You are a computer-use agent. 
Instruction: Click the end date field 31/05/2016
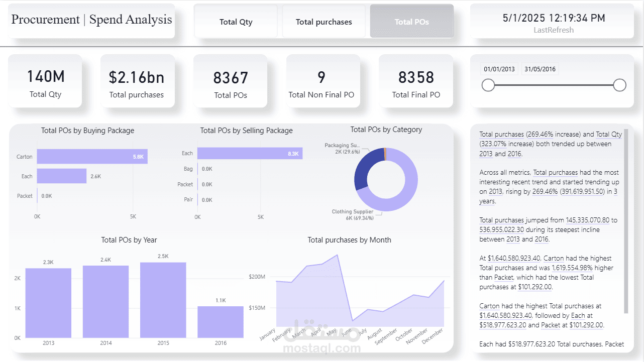540,69
